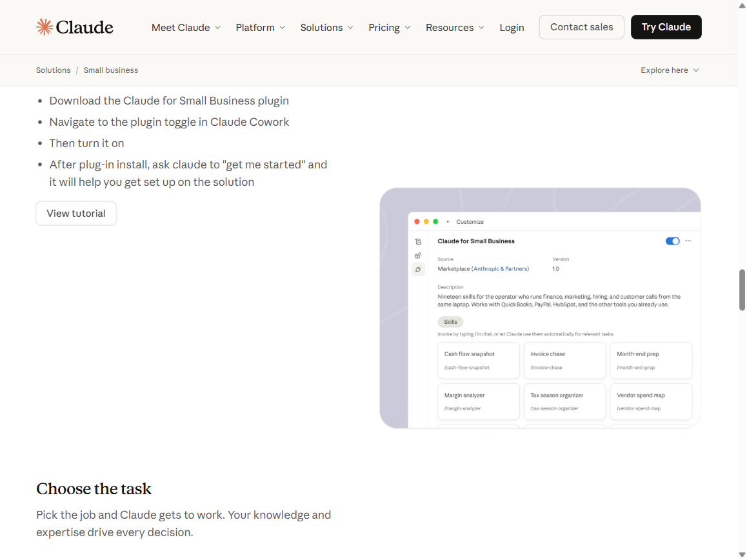This screenshot has width=747, height=560.
Task: Open the Solutions menu
Action: pyautogui.click(x=327, y=28)
